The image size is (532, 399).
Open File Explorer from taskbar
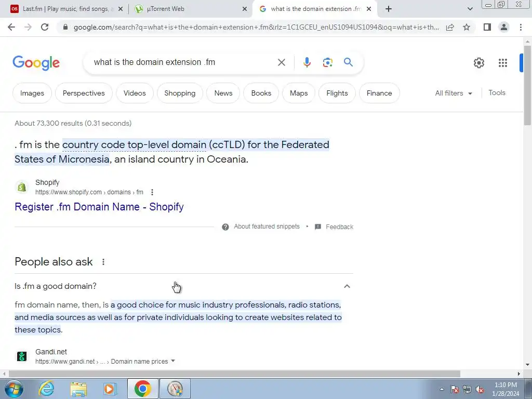[78, 389]
